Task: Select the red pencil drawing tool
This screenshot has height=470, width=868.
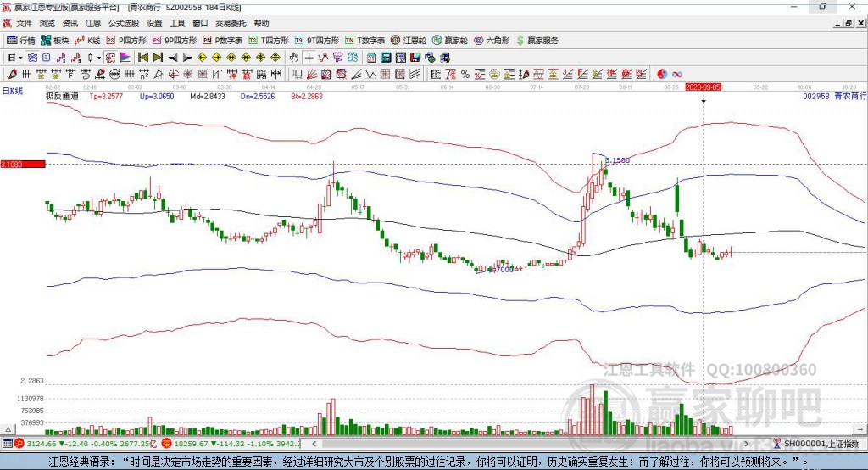Action: (x=12, y=75)
